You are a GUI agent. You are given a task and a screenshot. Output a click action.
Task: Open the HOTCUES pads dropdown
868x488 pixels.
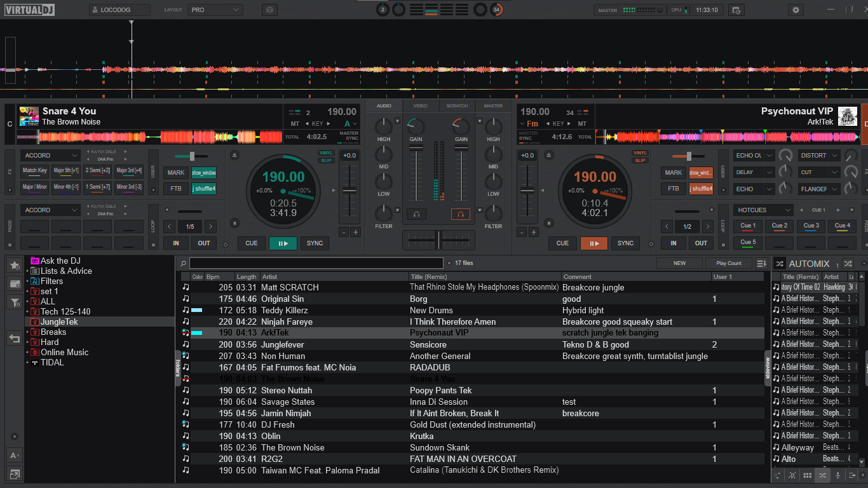tap(763, 210)
